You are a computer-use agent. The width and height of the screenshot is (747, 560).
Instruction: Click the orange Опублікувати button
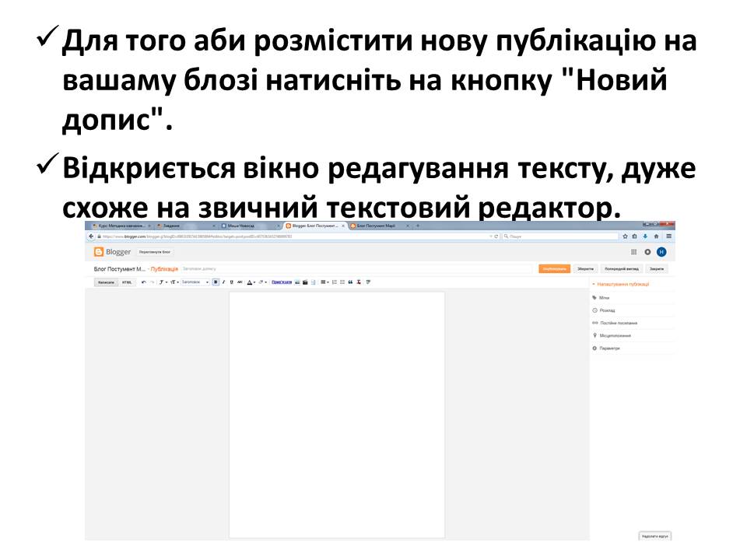pyautogui.click(x=554, y=268)
